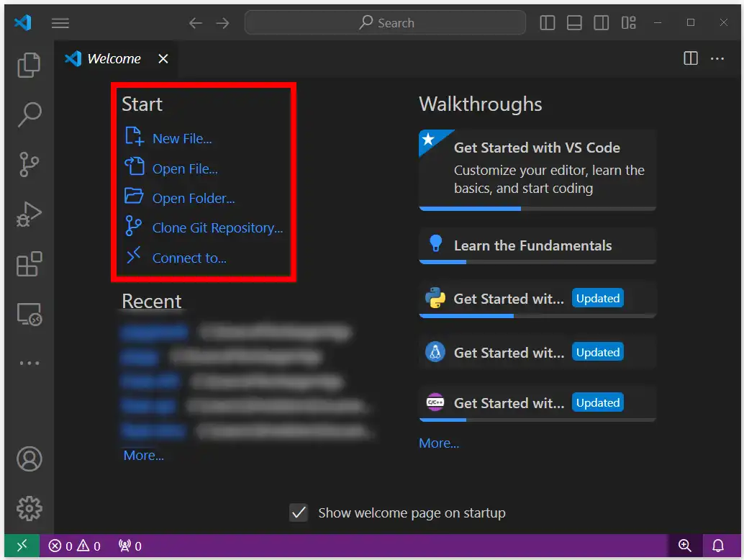Viewport: 744px width, 560px height.
Task: Click Open File... link
Action: pos(185,169)
